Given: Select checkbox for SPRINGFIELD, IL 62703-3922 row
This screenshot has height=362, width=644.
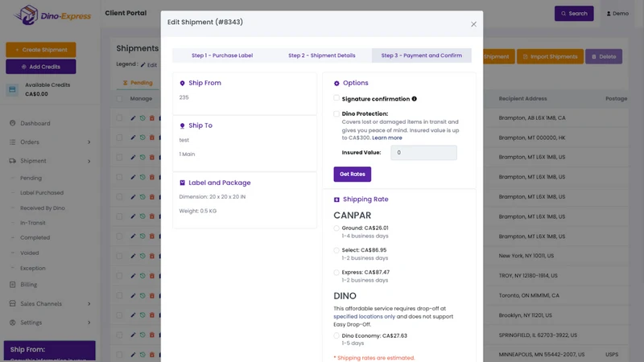Looking at the screenshot, I should click(x=119, y=335).
